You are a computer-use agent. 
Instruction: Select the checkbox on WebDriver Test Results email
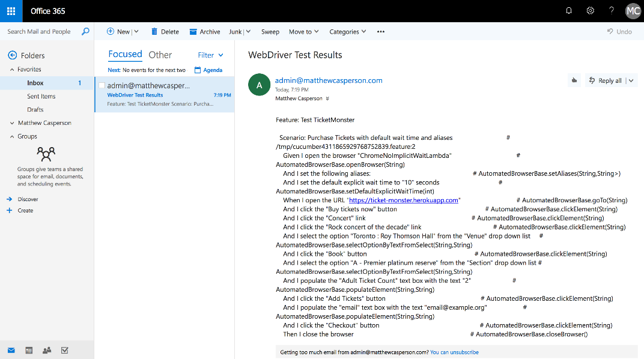(102, 86)
